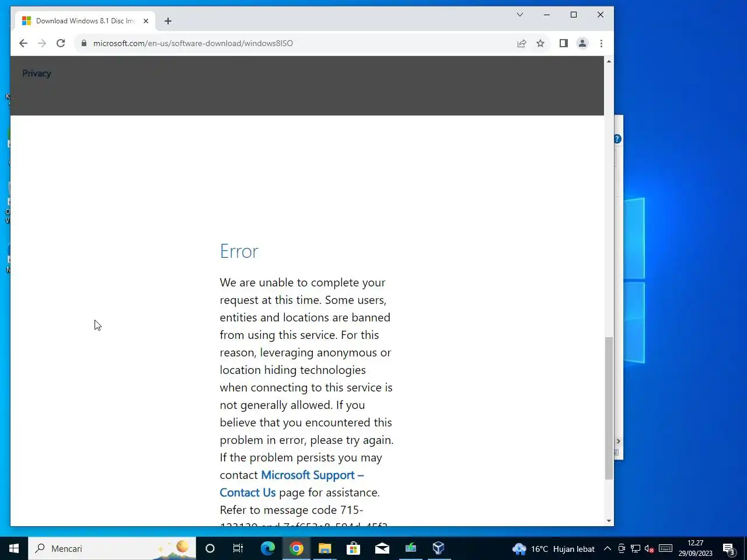Open the Mail app from the taskbar

click(382, 548)
